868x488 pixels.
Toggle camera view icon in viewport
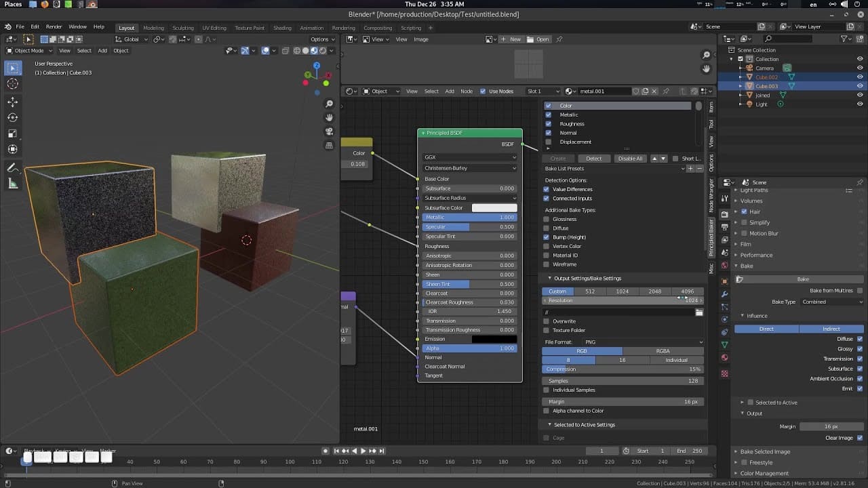point(330,131)
